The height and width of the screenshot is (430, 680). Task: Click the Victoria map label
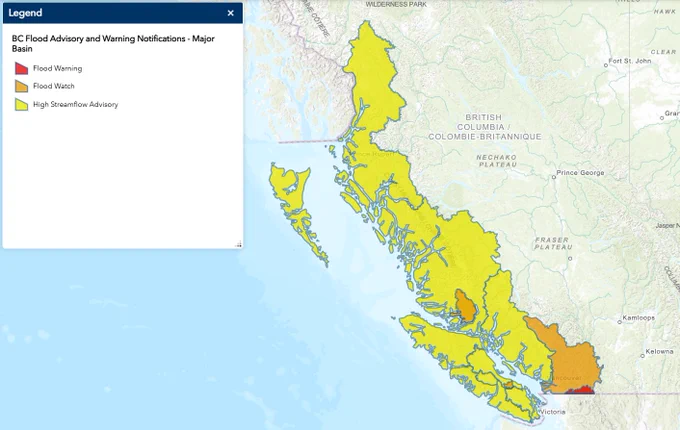point(553,412)
